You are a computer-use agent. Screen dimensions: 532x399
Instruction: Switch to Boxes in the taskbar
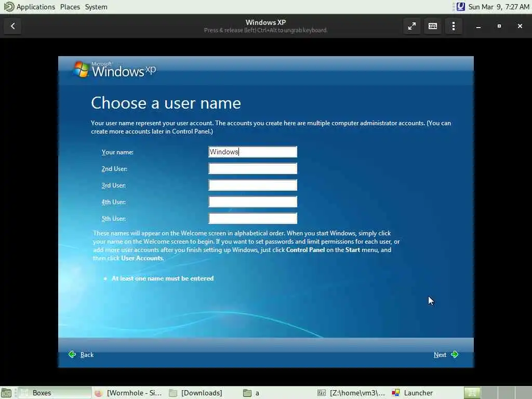[x=54, y=393]
